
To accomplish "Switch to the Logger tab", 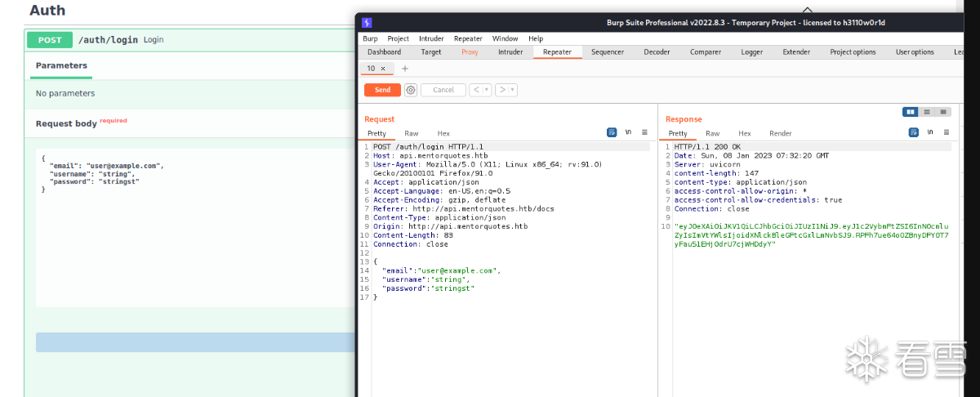I will tap(752, 52).
